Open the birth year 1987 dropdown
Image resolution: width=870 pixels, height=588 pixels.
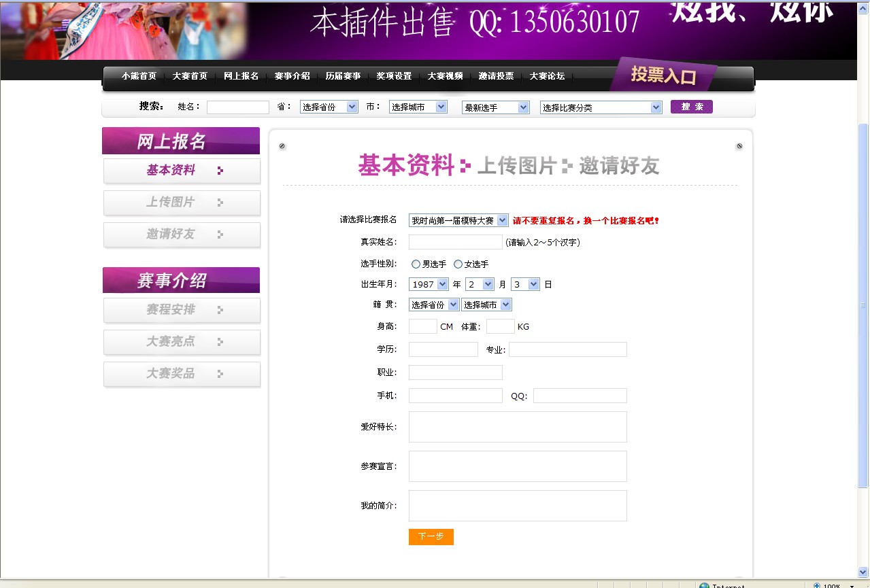coord(429,284)
